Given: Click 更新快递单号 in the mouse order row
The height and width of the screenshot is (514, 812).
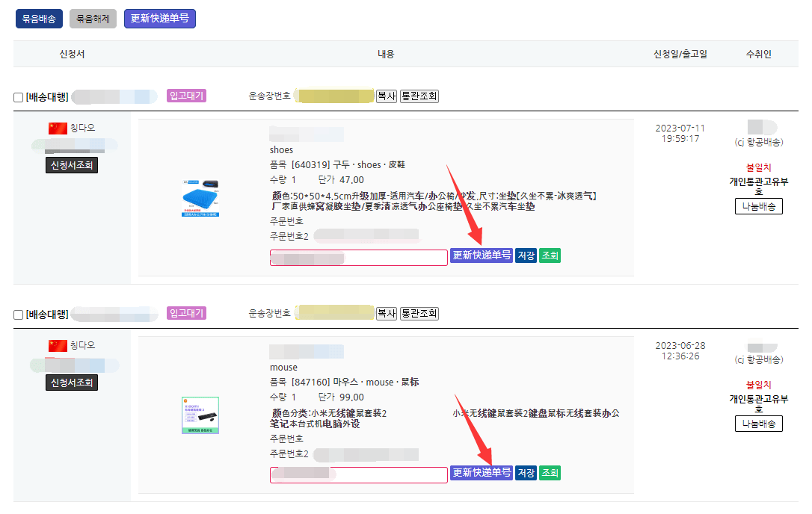Looking at the screenshot, I should tap(482, 473).
